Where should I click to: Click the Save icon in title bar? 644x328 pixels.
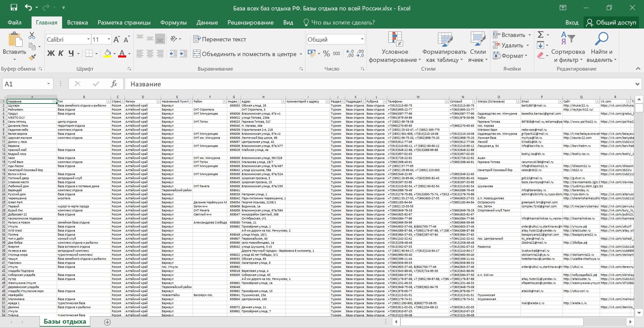[x=14, y=8]
